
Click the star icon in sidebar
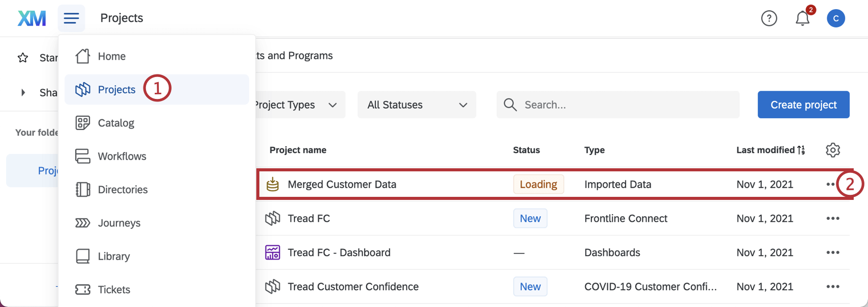[23, 58]
